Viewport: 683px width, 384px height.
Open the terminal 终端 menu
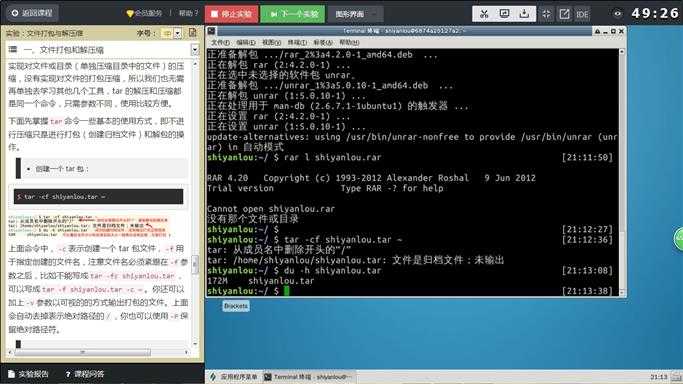click(297, 42)
